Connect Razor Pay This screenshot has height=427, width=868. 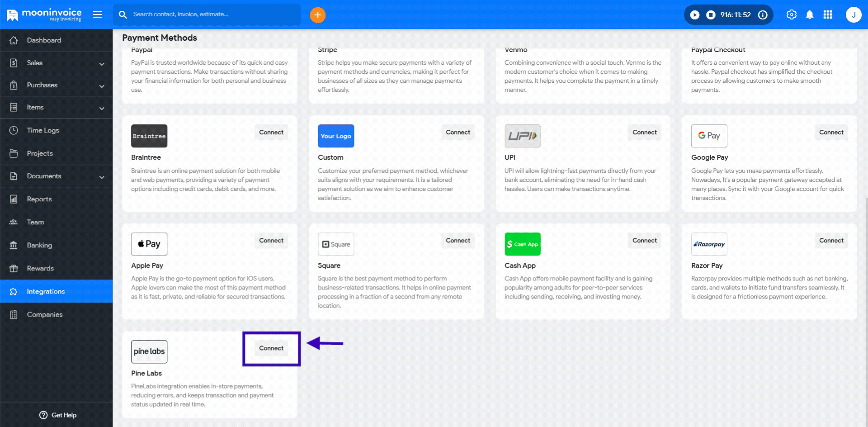tap(831, 241)
